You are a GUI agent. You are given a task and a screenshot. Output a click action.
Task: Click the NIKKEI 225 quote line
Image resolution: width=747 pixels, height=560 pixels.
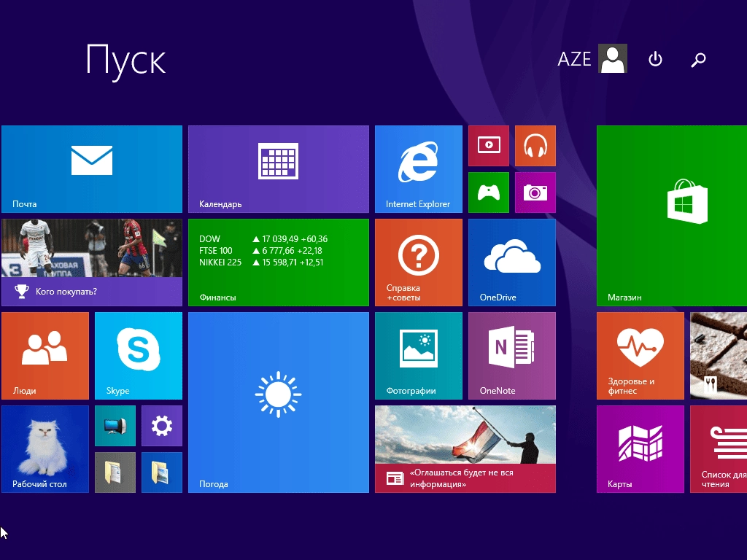coord(261,262)
